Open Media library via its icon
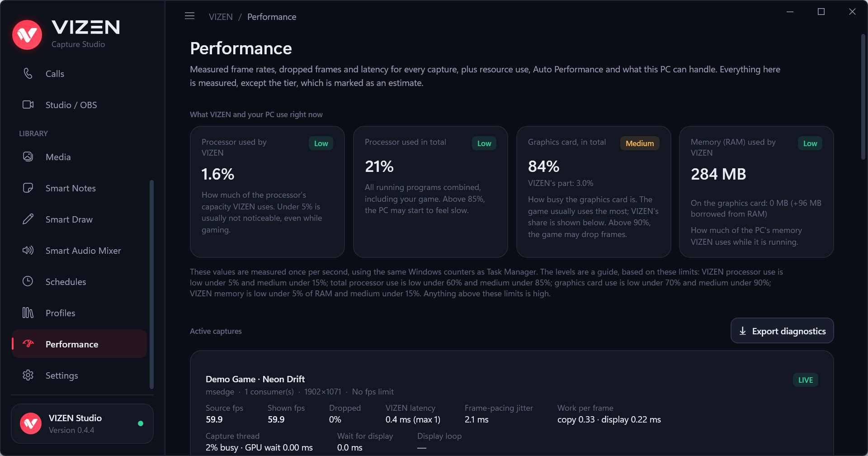 28,157
